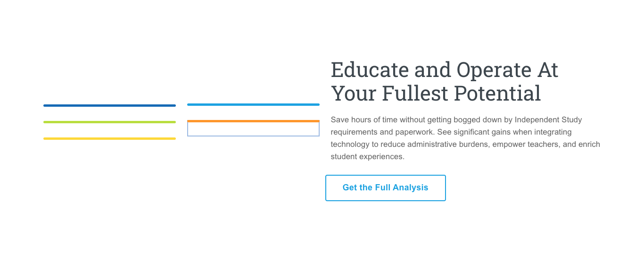Click the Educate and Operate At heading line
Viewport: 644px width, 264px height.
click(445, 70)
